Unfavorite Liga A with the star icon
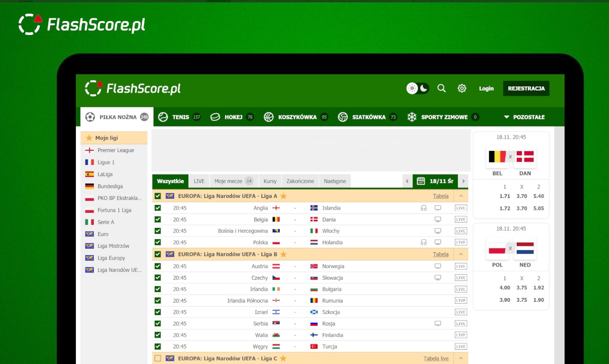The image size is (609, 364). pos(283,196)
